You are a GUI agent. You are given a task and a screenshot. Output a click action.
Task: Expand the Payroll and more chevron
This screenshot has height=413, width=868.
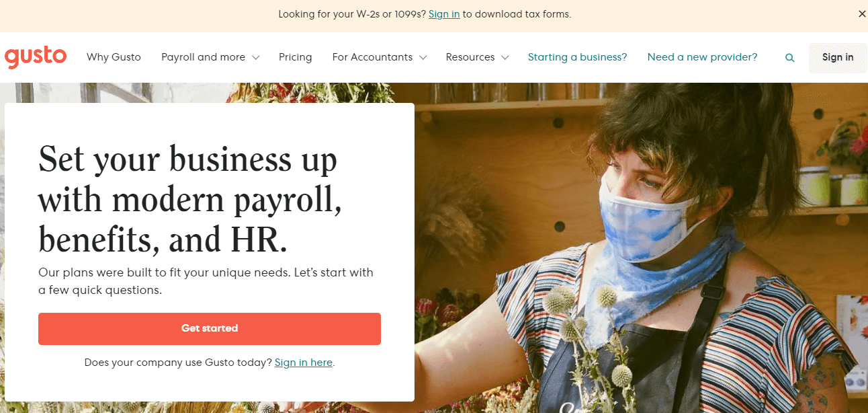pos(255,58)
